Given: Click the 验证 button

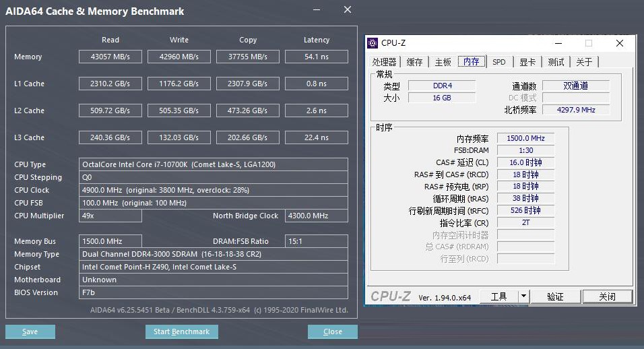Looking at the screenshot, I should click(555, 296).
